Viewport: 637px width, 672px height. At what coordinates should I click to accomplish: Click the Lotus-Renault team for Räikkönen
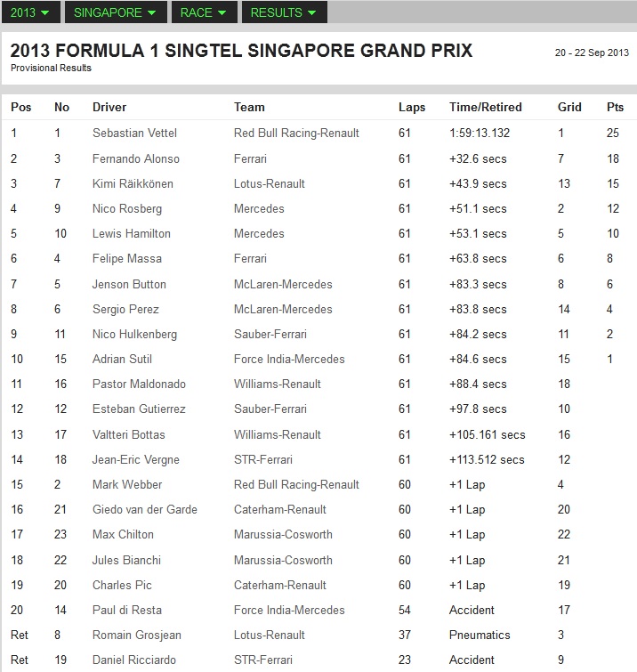pyautogui.click(x=269, y=183)
